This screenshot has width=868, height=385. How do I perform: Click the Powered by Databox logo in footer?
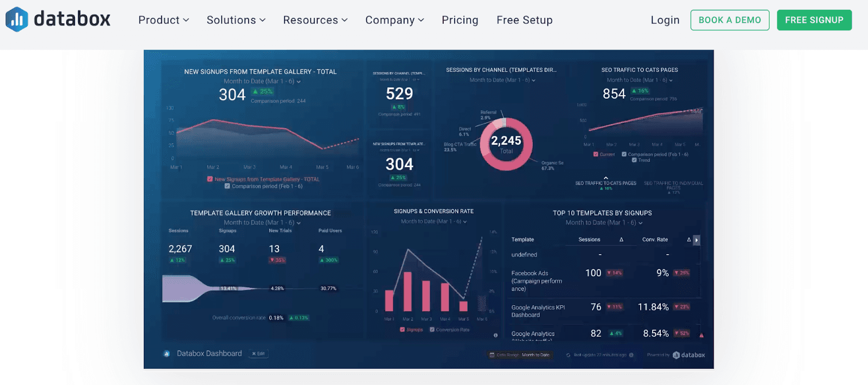688,355
